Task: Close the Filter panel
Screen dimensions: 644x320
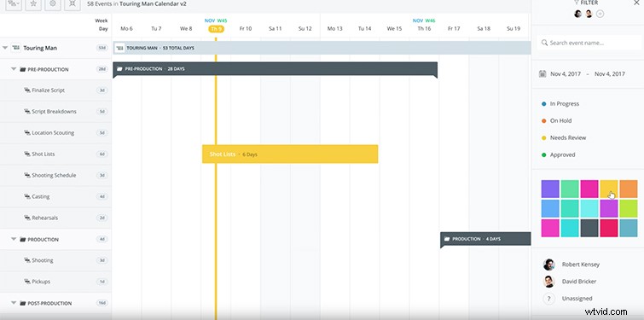Action: tap(636, 3)
